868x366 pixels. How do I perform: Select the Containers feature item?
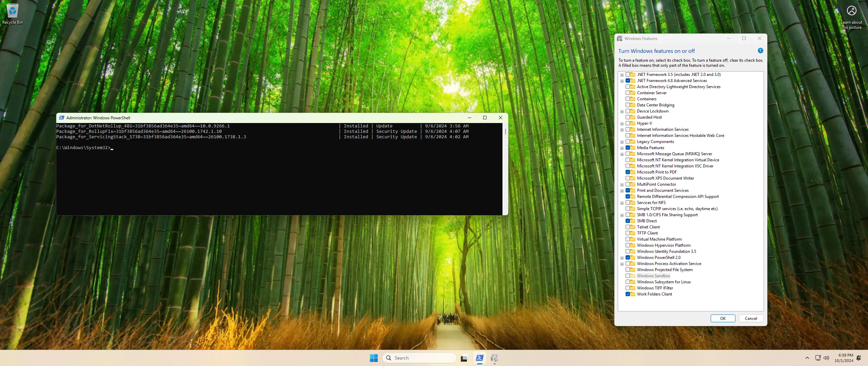click(x=646, y=99)
